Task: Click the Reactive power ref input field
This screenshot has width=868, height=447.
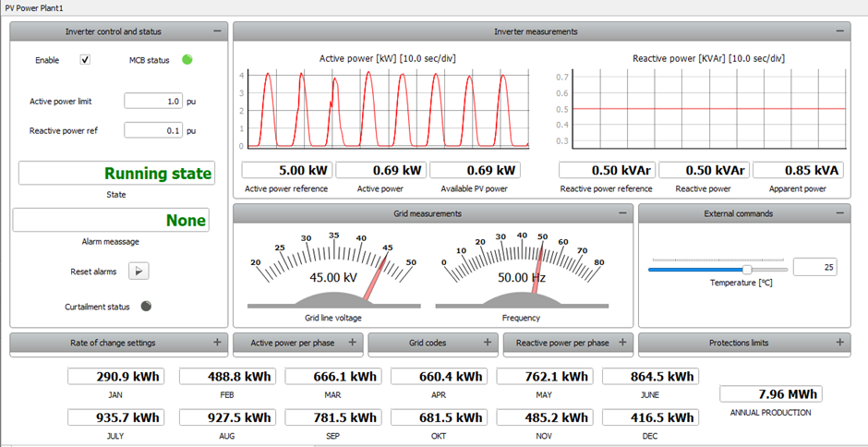Action: click(153, 130)
